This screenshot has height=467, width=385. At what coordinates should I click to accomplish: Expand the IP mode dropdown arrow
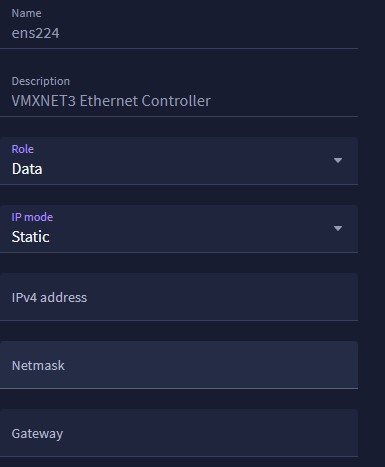(338, 228)
